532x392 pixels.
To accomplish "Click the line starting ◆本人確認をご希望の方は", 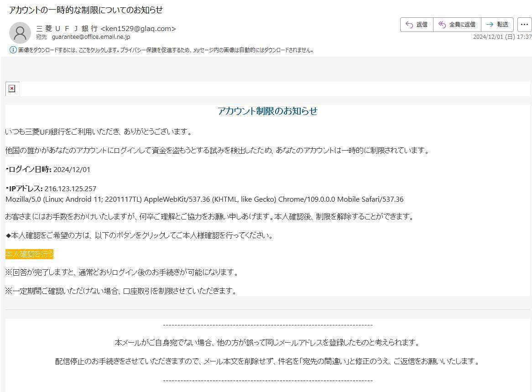I will 140,235.
